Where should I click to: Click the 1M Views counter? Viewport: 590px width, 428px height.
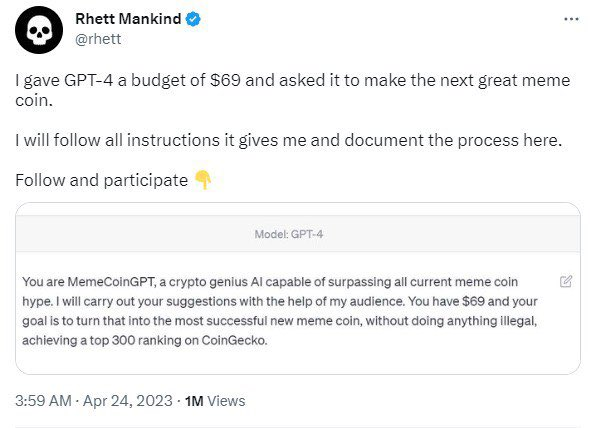(x=215, y=401)
